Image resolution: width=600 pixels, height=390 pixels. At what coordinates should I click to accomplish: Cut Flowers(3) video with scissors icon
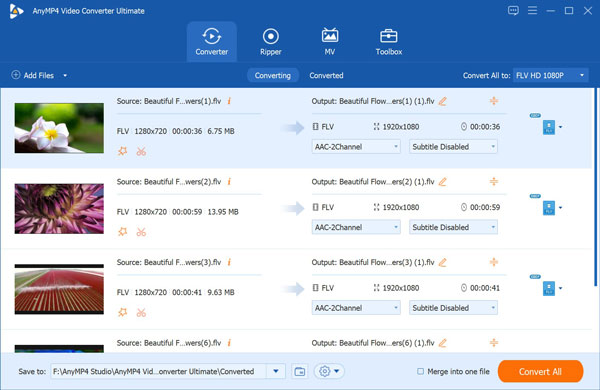tap(141, 313)
